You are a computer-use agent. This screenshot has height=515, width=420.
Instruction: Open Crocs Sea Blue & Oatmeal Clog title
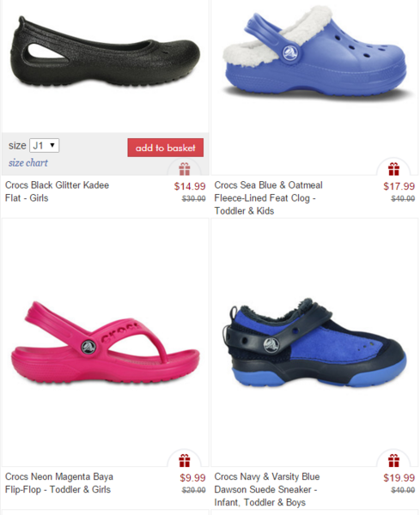click(x=268, y=197)
